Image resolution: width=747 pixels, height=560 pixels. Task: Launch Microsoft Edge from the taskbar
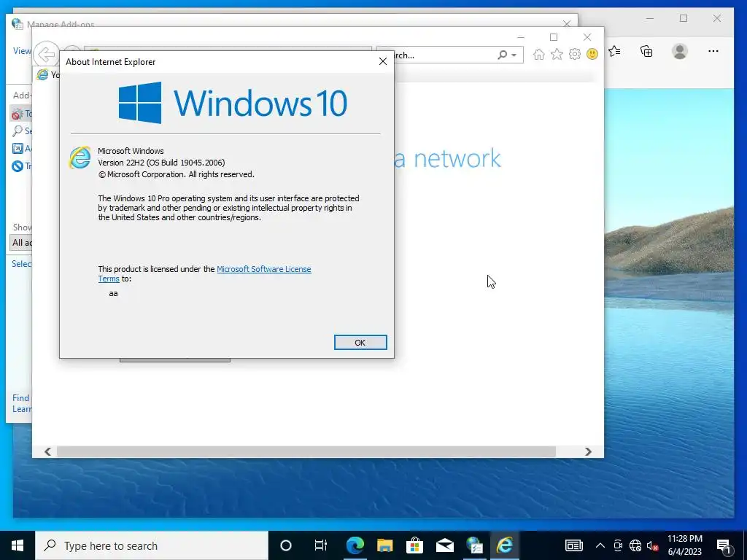click(x=355, y=545)
